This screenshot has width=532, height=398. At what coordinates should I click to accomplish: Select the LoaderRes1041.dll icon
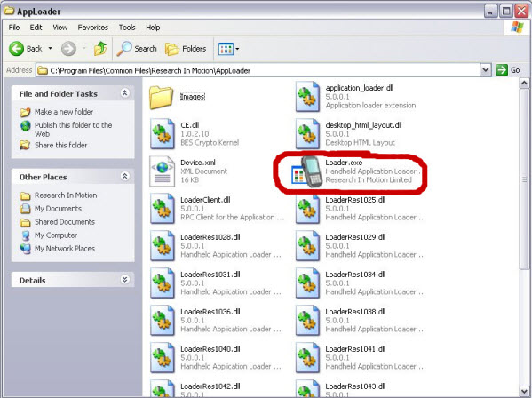(x=307, y=358)
